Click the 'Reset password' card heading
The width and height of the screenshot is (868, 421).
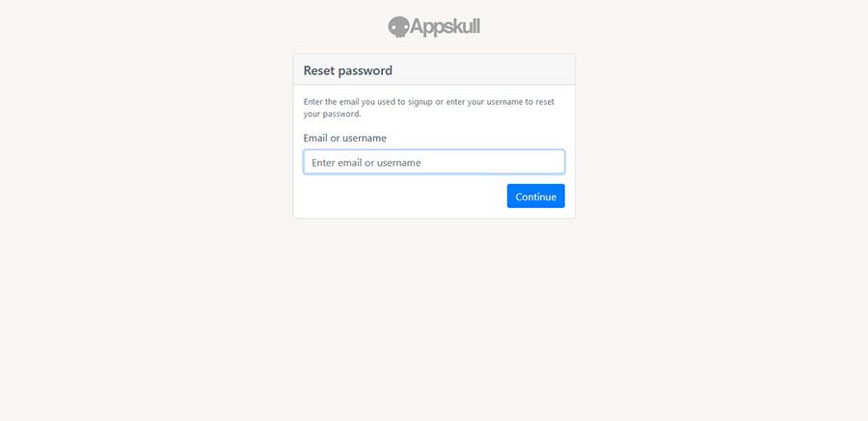[347, 70]
